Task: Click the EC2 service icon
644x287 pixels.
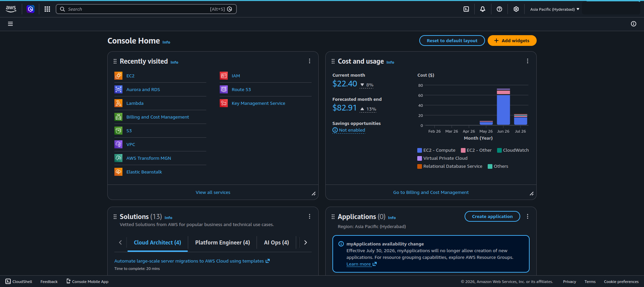Action: (118, 76)
